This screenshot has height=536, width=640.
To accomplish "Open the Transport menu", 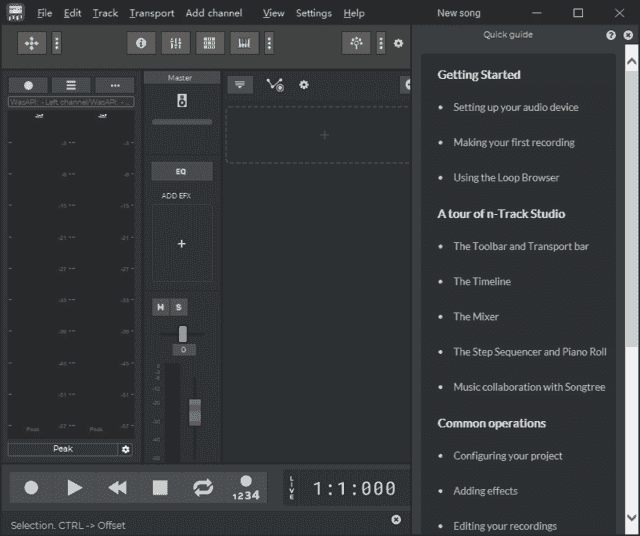I will click(x=151, y=14).
